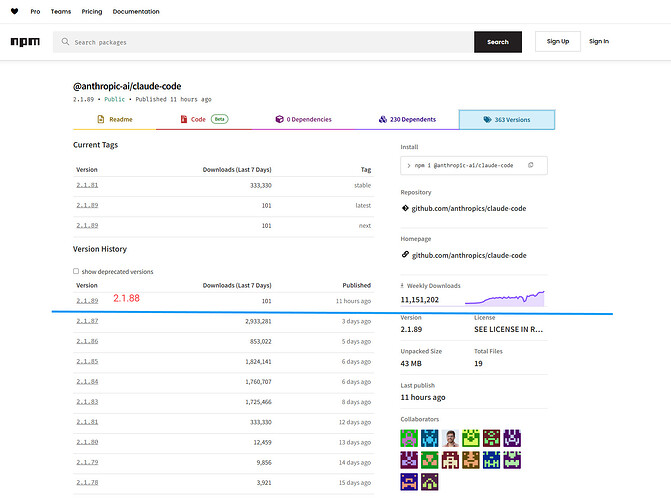
Task: Open version 2.1.83 in history
Action: click(x=87, y=401)
